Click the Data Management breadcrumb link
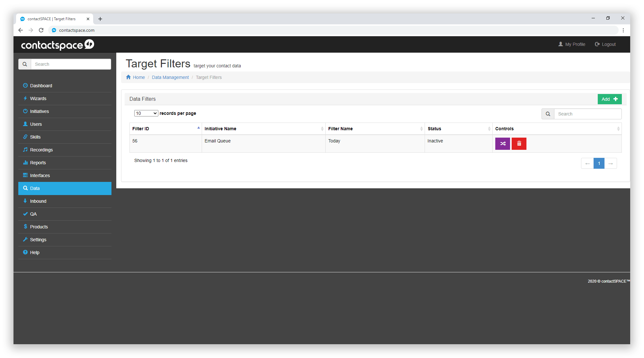The height and width of the screenshot is (358, 644). [x=170, y=77]
